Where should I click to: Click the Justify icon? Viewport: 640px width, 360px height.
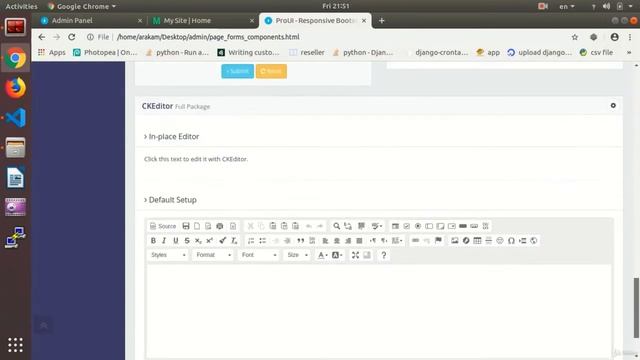359,241
